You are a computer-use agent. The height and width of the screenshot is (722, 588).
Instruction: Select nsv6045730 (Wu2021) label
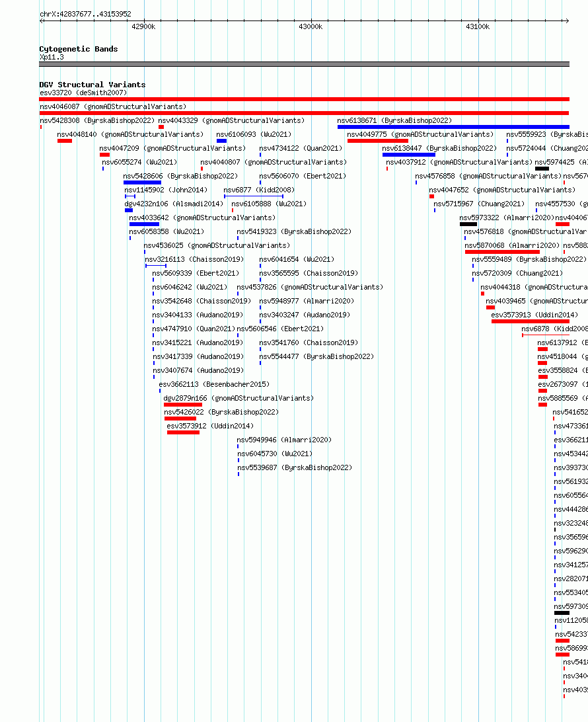click(x=275, y=453)
